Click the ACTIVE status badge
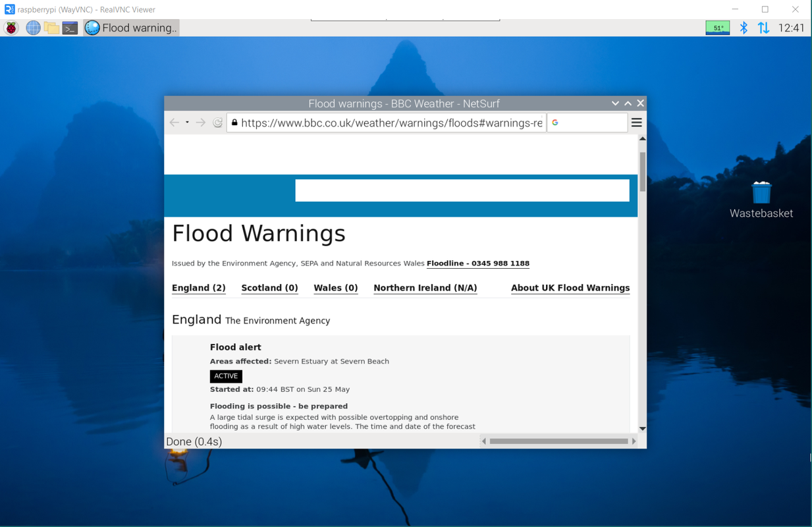This screenshot has height=527, width=812. point(226,376)
